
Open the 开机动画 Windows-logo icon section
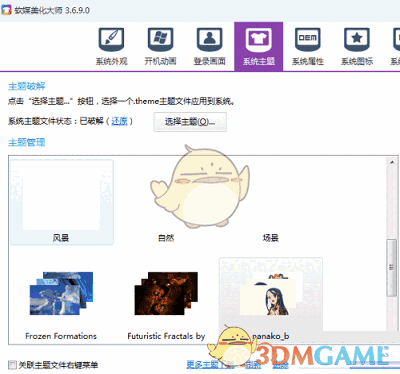click(x=160, y=47)
